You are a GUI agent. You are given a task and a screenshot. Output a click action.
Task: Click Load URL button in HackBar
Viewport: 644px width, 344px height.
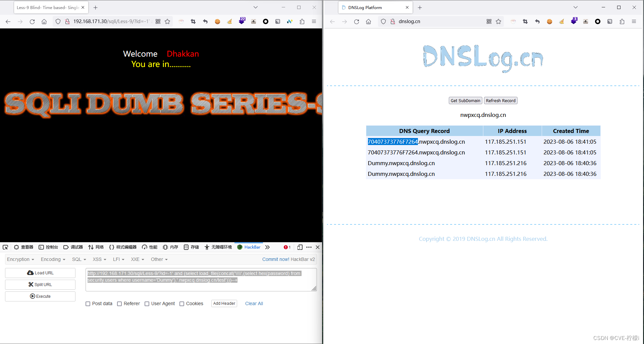(x=40, y=273)
